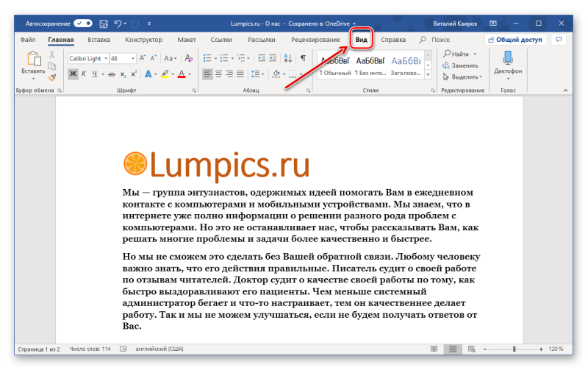
Task: Switch to the Конструктор tab
Action: pos(143,40)
